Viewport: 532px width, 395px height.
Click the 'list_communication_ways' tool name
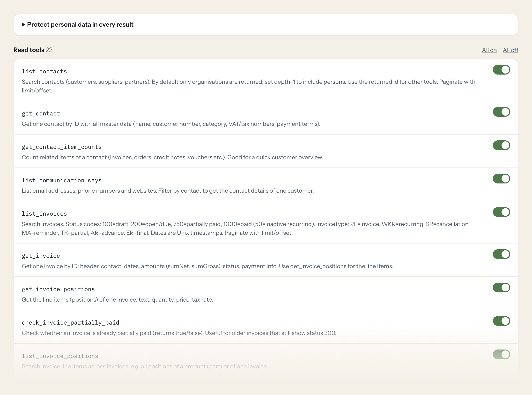62,180
